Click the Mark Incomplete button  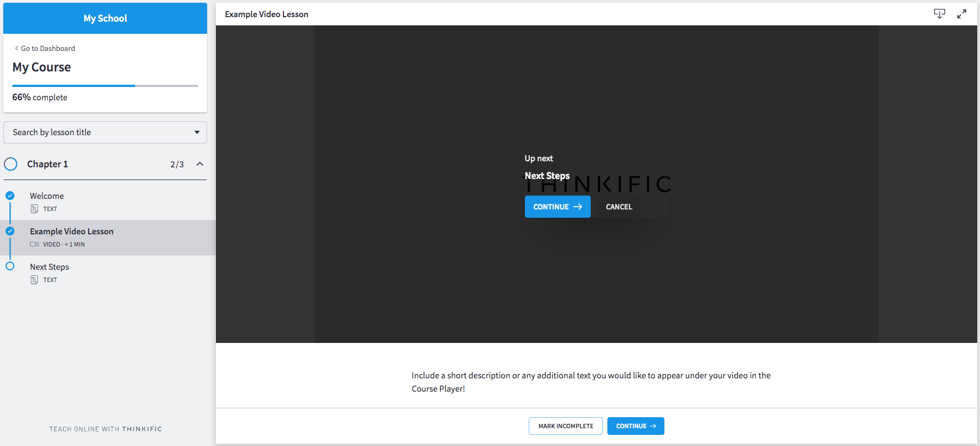tap(566, 426)
